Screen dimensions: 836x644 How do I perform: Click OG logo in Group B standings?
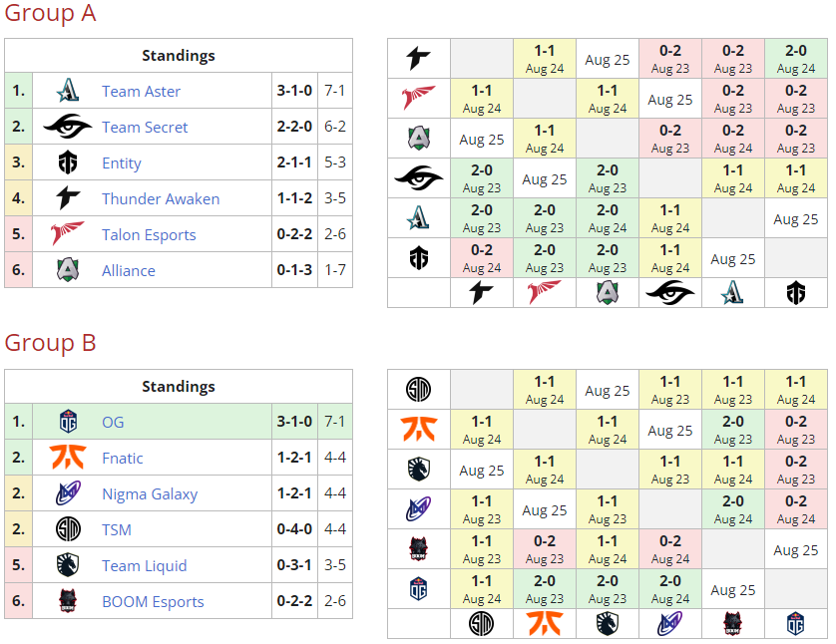tap(68, 422)
